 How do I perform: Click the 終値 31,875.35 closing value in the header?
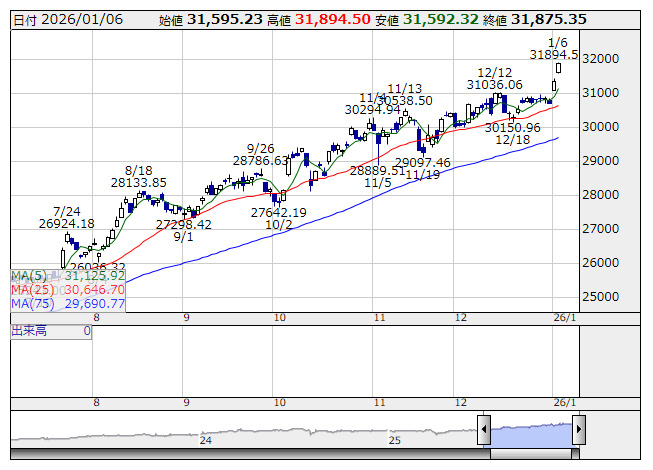click(535, 20)
